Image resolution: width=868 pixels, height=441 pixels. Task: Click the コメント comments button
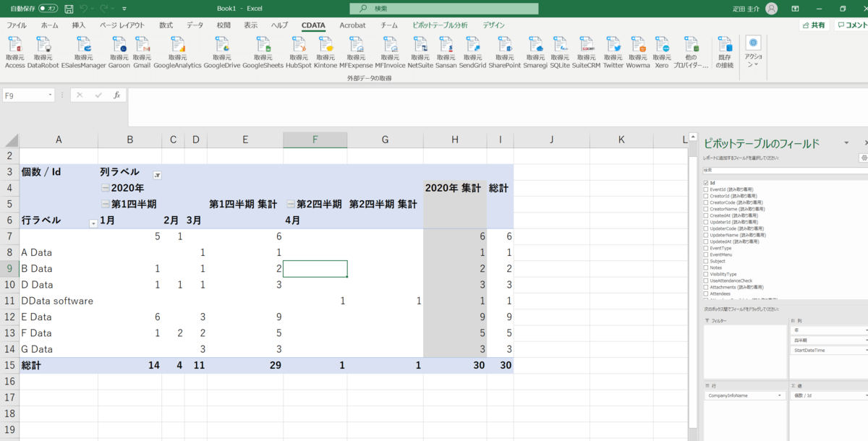(x=852, y=25)
